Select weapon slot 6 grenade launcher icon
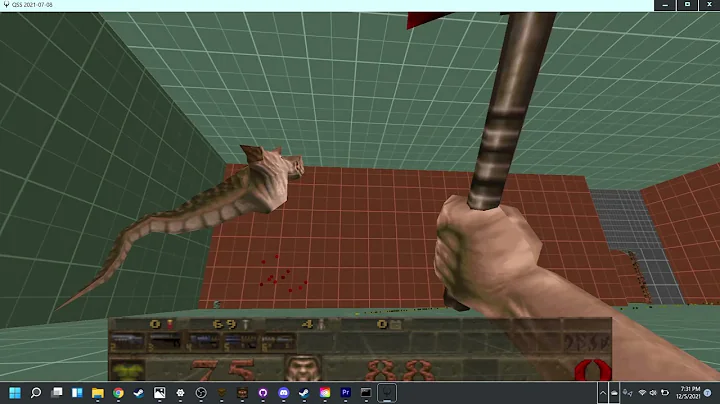This screenshot has height=404, width=720. [277, 342]
